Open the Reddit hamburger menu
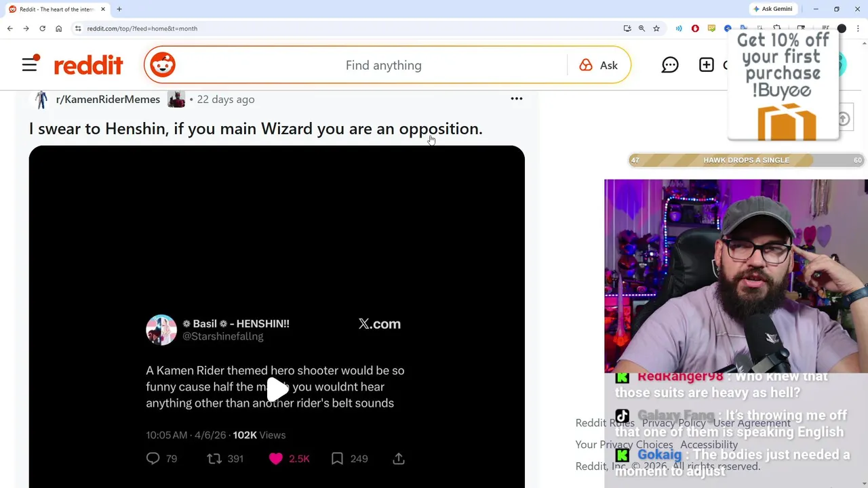The image size is (868, 488). coord(31,64)
